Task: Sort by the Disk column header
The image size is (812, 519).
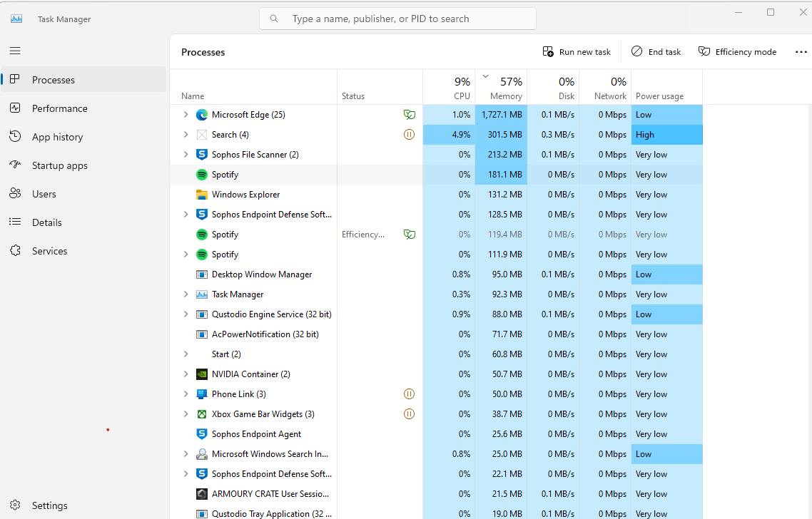Action: click(553, 88)
